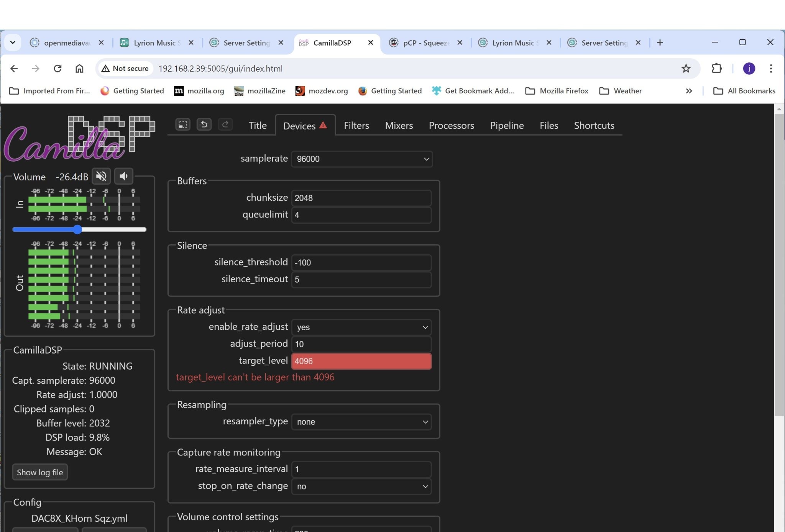Screen dimensions: 785x532
Task: Click the State: RUNNING status text
Action: (x=97, y=366)
